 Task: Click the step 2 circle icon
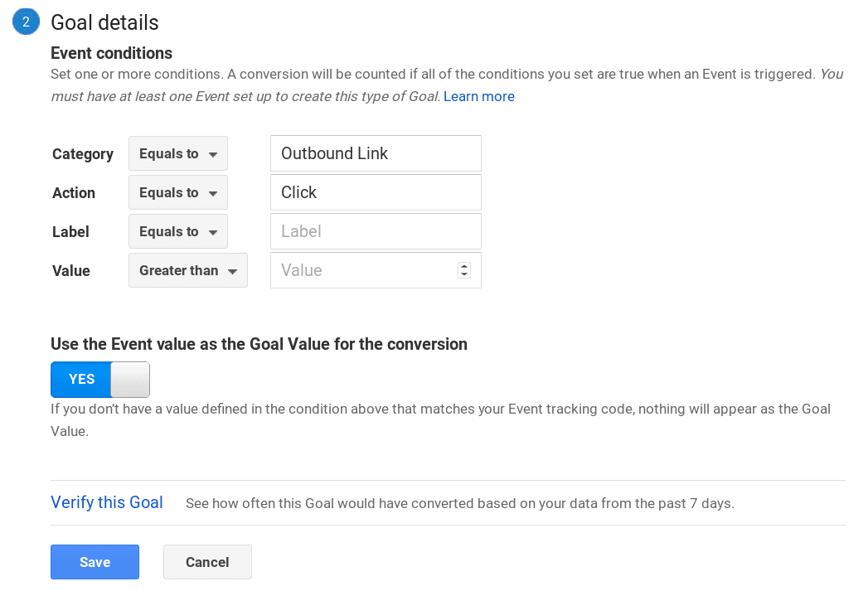pos(26,22)
